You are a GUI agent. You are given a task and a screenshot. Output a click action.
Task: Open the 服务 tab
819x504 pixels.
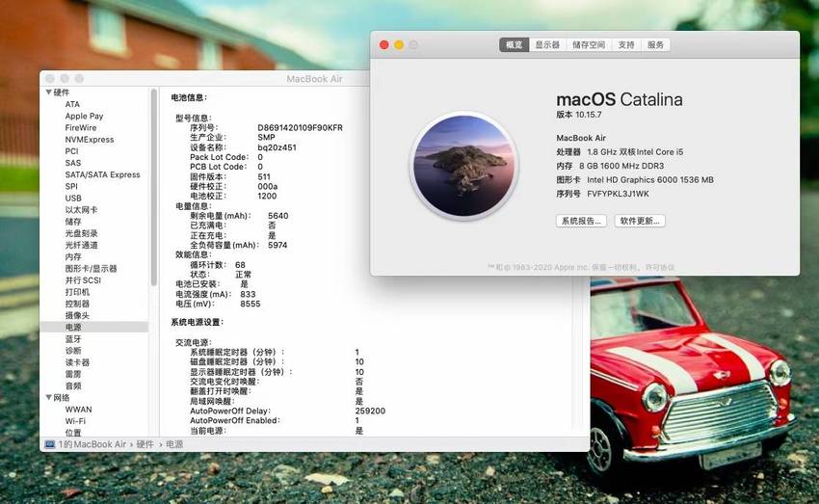point(655,45)
